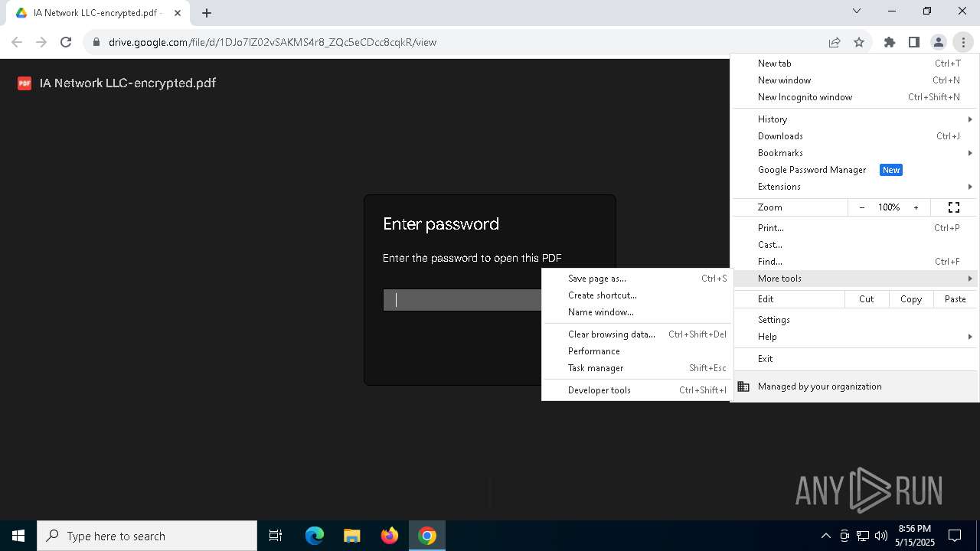
Task: Choose Name window...
Action: pos(637,312)
